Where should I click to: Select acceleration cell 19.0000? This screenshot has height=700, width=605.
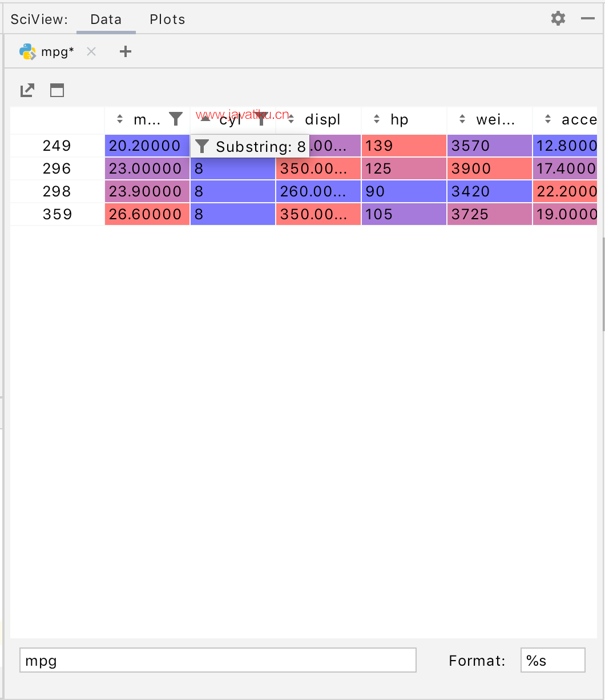point(565,214)
